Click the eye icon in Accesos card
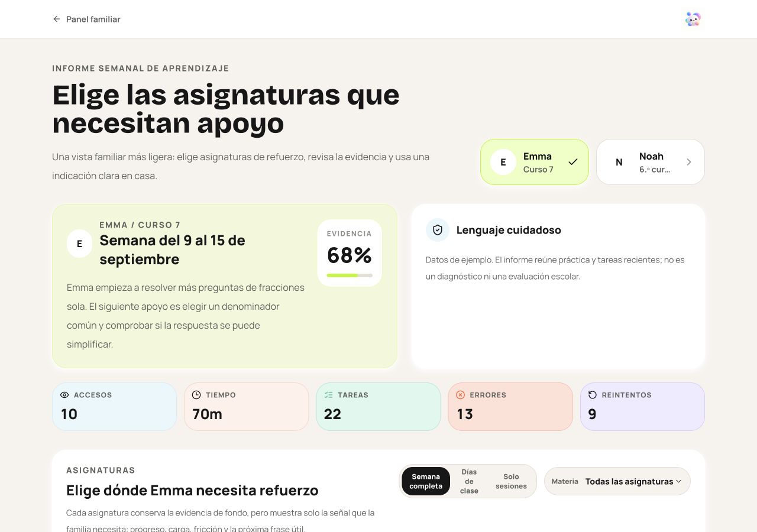 (x=65, y=395)
